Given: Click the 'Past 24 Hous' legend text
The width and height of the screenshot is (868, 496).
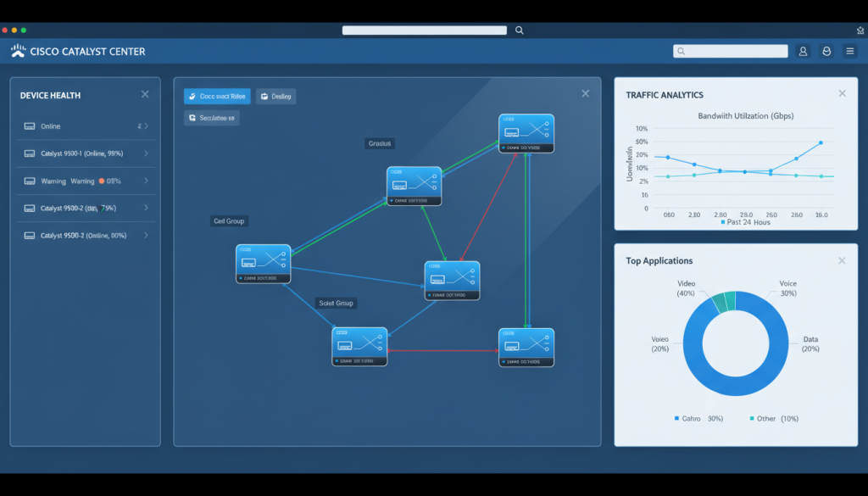Looking at the screenshot, I should [748, 222].
